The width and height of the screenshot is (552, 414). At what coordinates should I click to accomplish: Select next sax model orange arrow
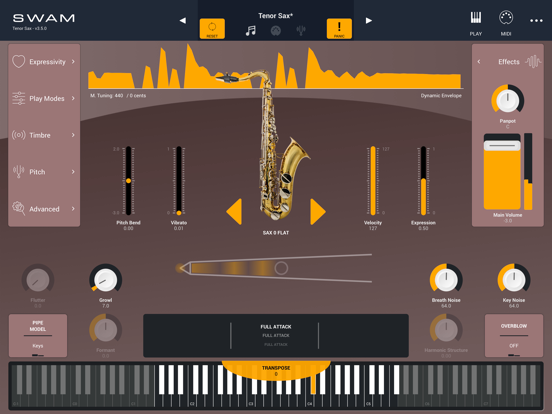(318, 211)
